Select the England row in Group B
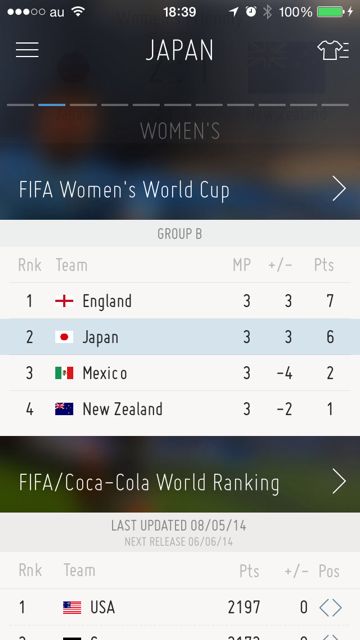This screenshot has height=640, width=360. (180, 301)
